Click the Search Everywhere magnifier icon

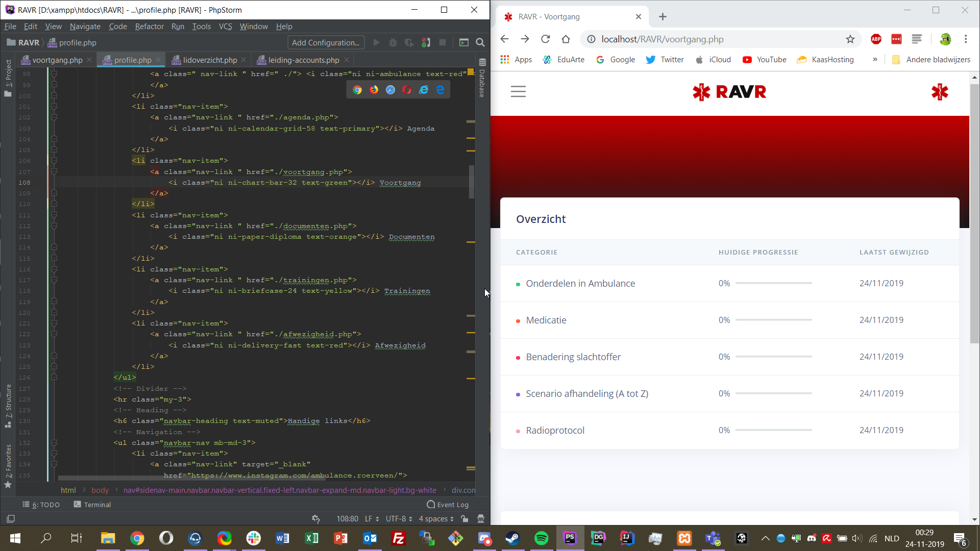[x=480, y=43]
